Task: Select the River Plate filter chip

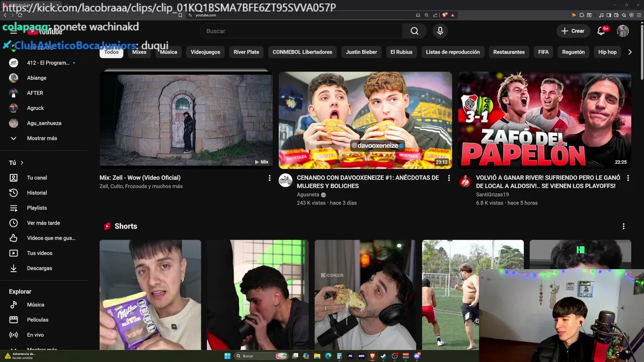Action: [x=247, y=52]
